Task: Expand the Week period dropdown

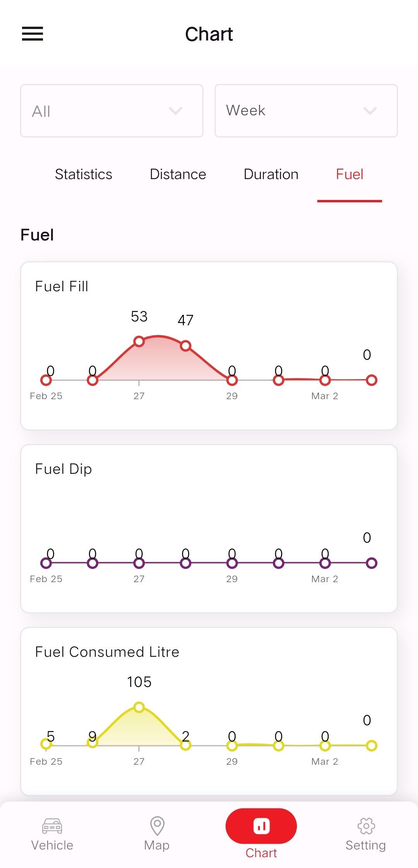Action: 306,111
